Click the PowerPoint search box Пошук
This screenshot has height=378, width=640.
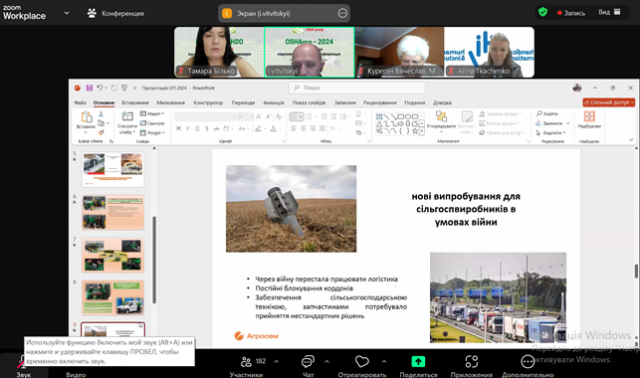357,88
